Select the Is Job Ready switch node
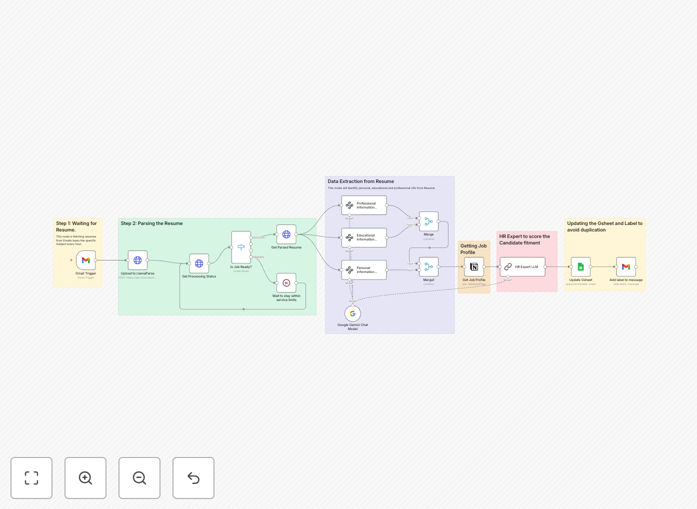Screen dimensions: 697x509 pyautogui.click(x=241, y=247)
